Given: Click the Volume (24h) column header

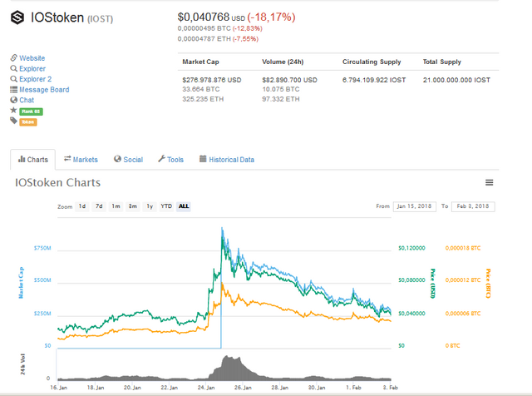Looking at the screenshot, I should (x=283, y=62).
